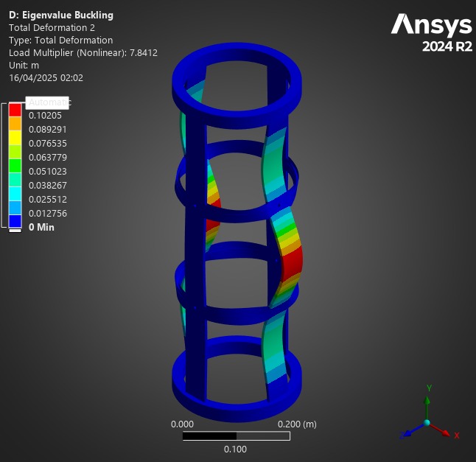This screenshot has height=462, width=476.
Task: Click the D: Eigenvalue Buckling title text
Action: (60, 15)
